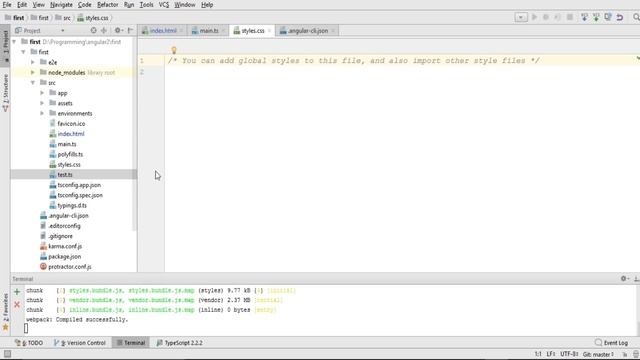Collapse the root first project node
This screenshot has height=360, width=640.
(x=15, y=42)
